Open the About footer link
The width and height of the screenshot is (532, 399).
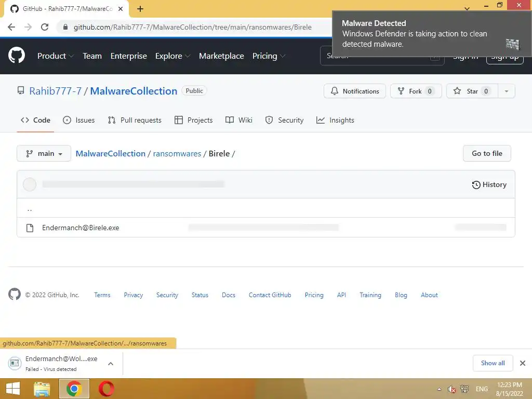429,295
